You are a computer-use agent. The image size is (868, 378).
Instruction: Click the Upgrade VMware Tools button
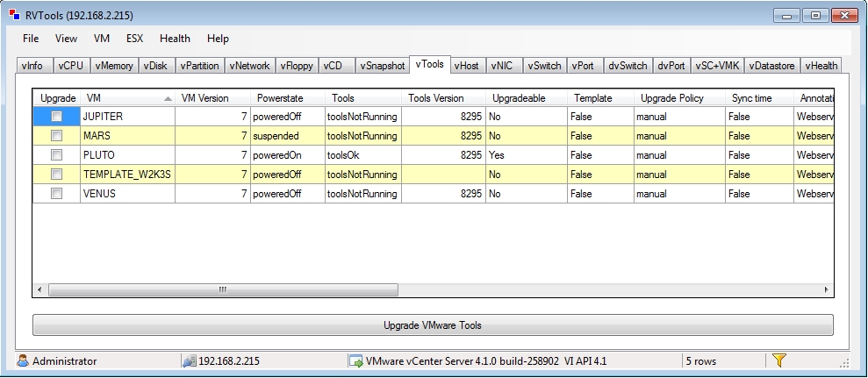click(x=433, y=325)
